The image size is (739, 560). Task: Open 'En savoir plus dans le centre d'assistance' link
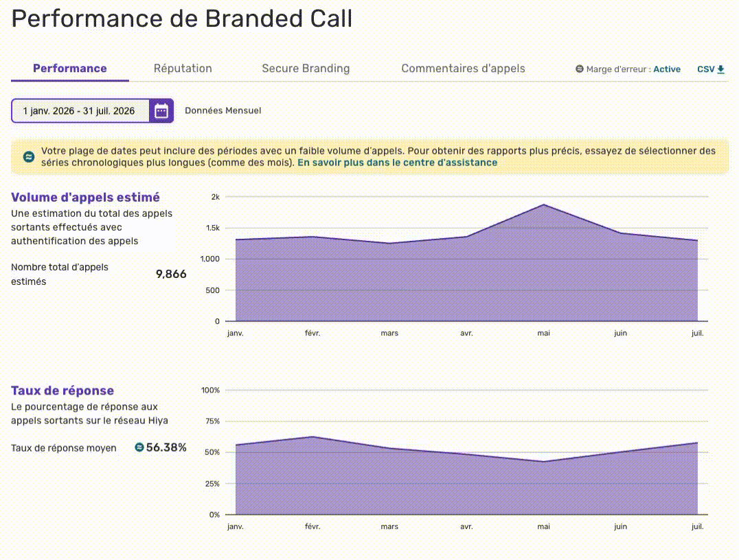pyautogui.click(x=397, y=163)
